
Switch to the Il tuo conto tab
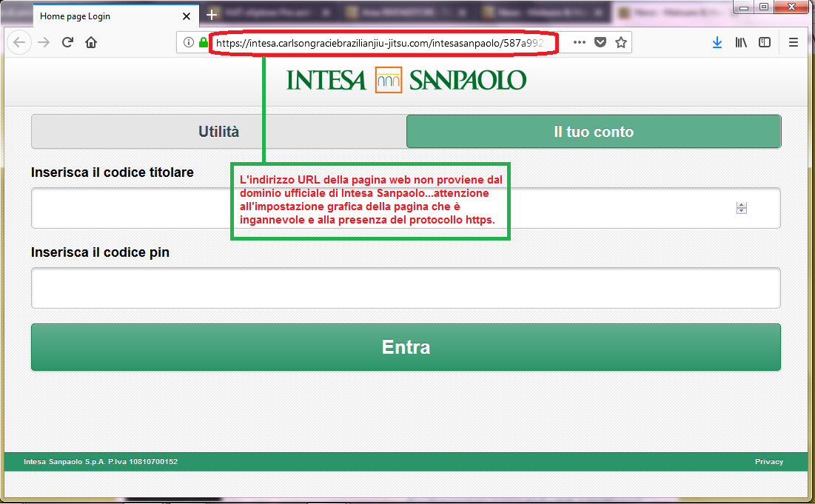pyautogui.click(x=594, y=132)
